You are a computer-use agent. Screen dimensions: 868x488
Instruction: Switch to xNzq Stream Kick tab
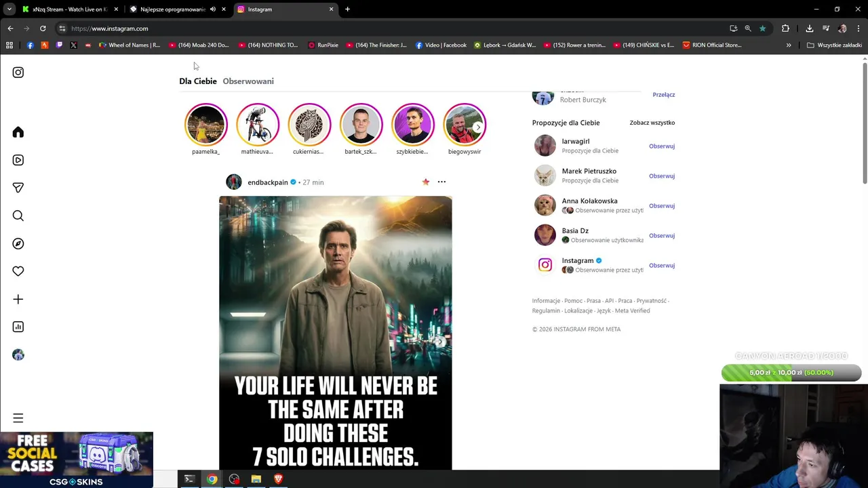coord(70,9)
